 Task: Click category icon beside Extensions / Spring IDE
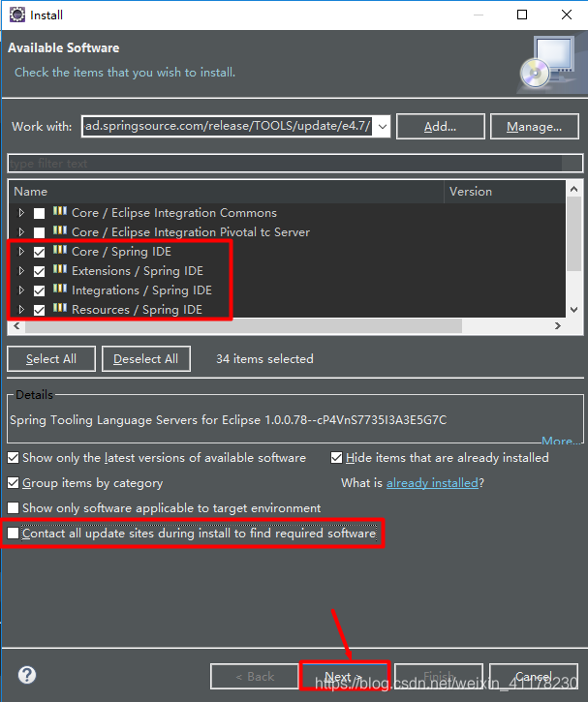(59, 269)
